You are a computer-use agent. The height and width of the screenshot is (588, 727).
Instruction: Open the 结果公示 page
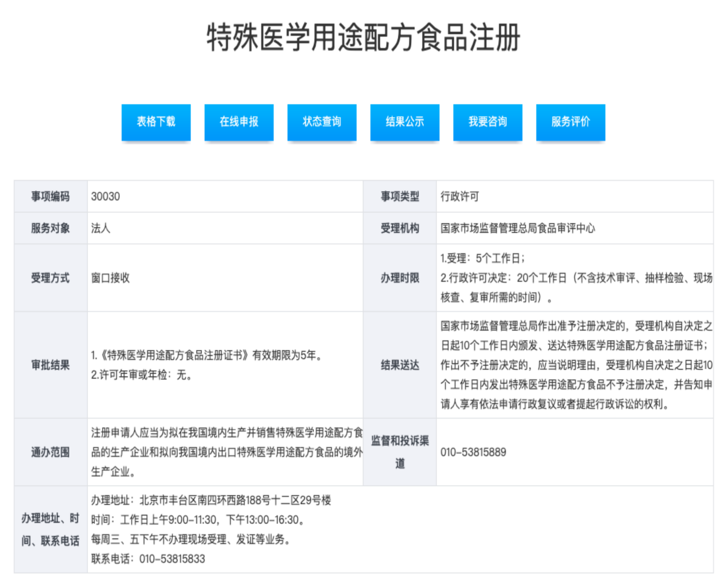click(x=404, y=122)
